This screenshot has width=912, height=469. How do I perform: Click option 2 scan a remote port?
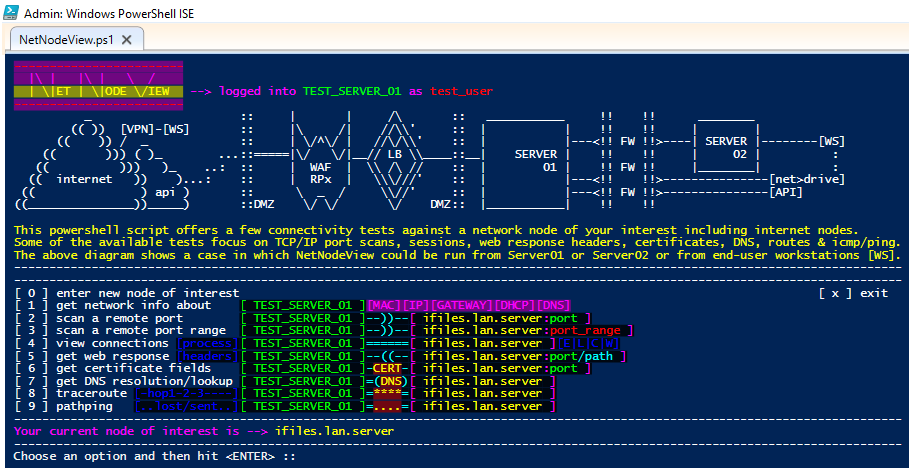click(x=98, y=318)
